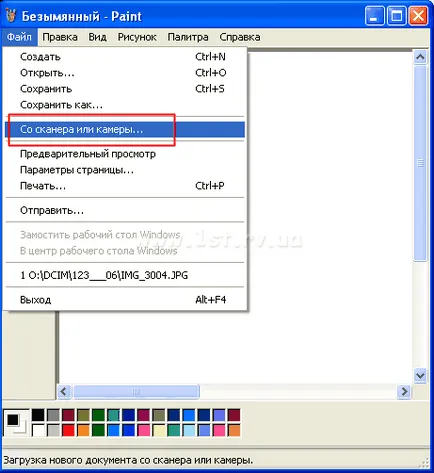The width and height of the screenshot is (434, 473).
Task: Open the Рисунок menu
Action: [x=137, y=37]
